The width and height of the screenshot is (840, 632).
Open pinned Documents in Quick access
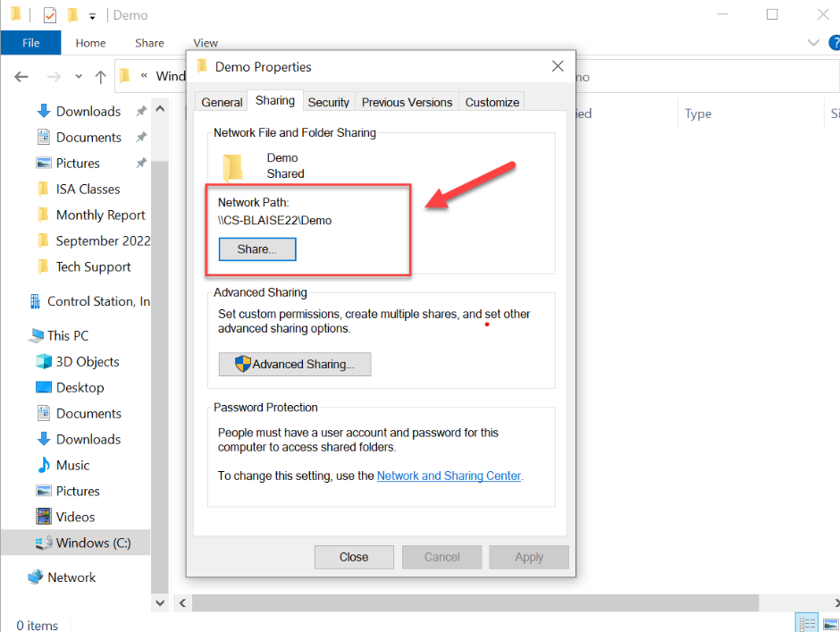(x=88, y=138)
